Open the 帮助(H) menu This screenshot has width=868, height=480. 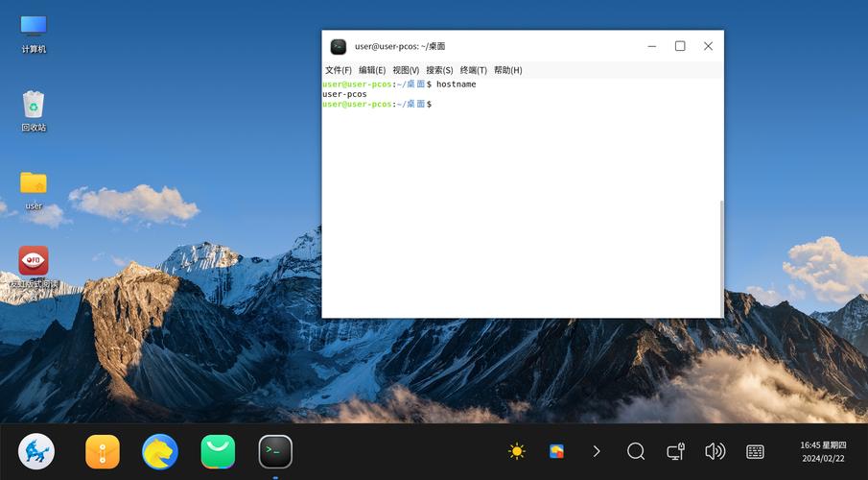(x=507, y=70)
